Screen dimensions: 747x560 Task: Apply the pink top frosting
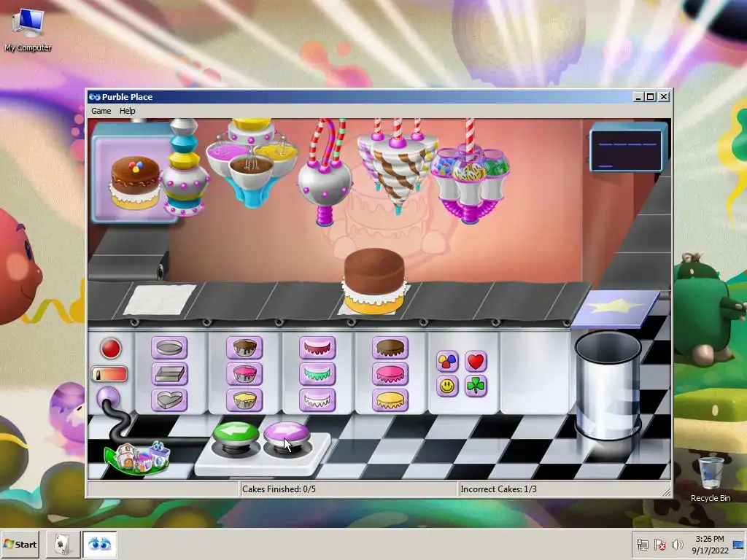pos(390,374)
